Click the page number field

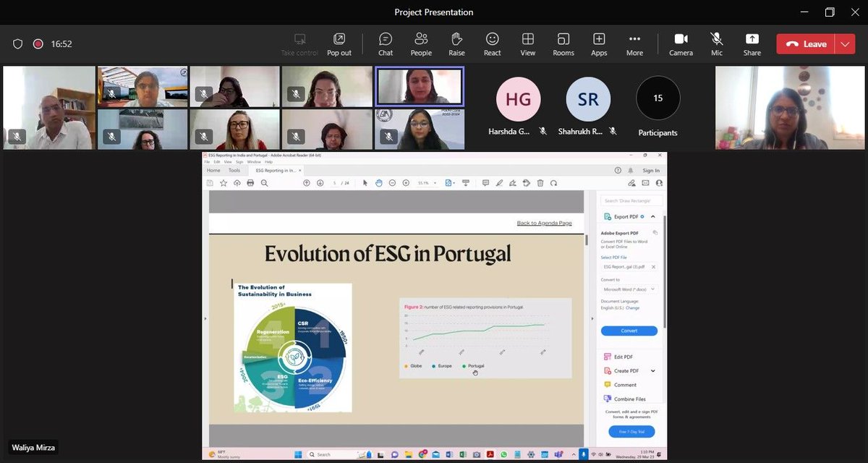point(335,183)
